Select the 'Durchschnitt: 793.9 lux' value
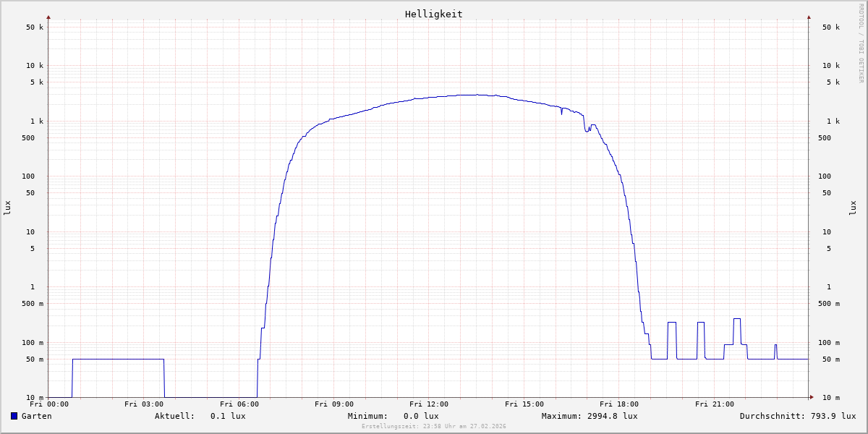 [x=798, y=416]
